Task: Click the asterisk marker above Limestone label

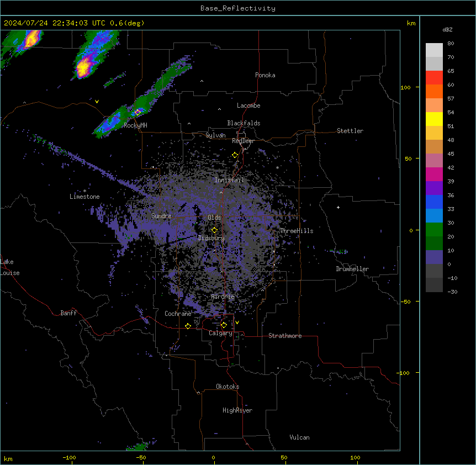Action: (x=84, y=191)
